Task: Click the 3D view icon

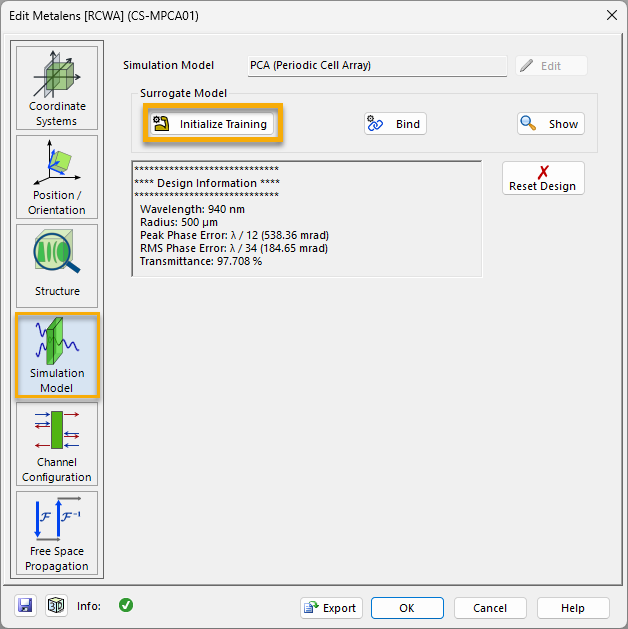Action: (56, 606)
